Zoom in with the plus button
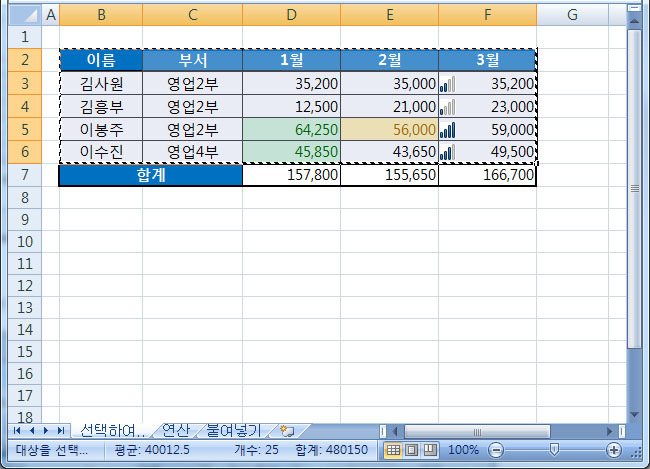 click(x=614, y=450)
